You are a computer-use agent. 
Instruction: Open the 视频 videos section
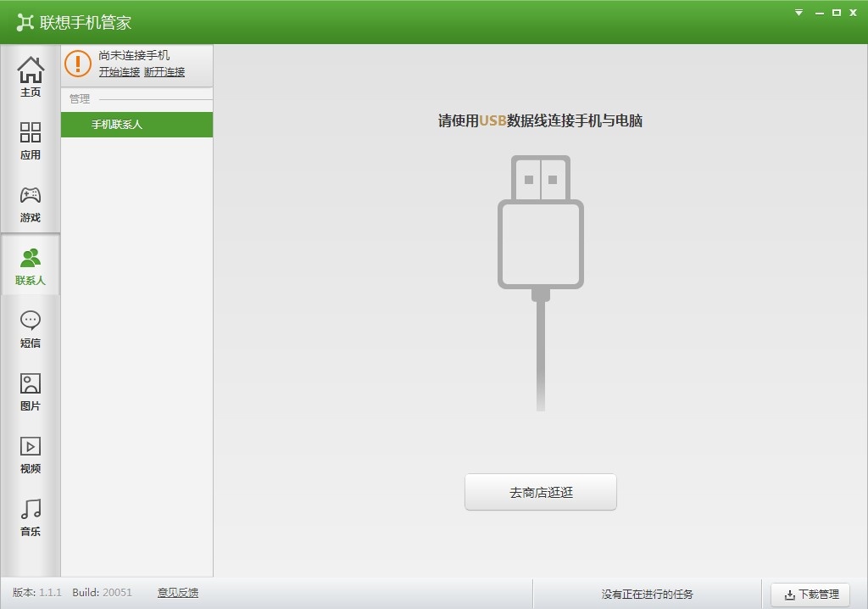[x=31, y=455]
